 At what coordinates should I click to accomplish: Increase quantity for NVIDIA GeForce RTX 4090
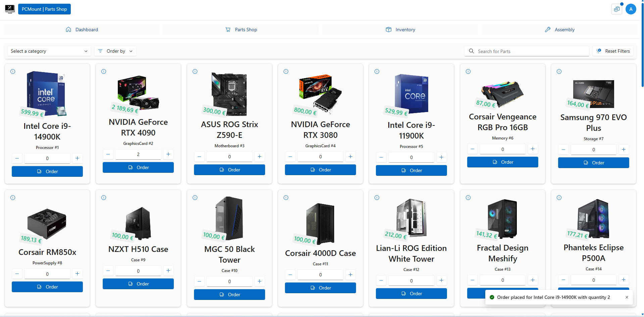click(168, 154)
